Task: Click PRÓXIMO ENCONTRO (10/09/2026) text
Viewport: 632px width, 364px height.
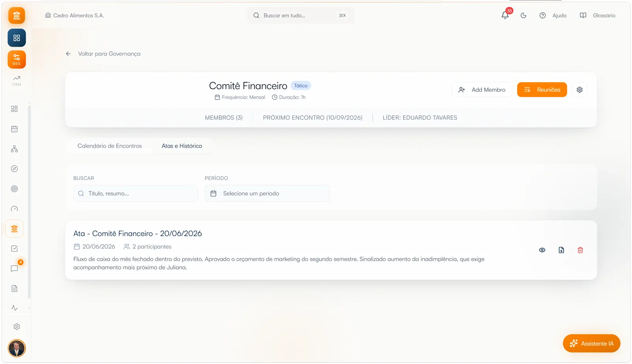Action: pos(313,118)
